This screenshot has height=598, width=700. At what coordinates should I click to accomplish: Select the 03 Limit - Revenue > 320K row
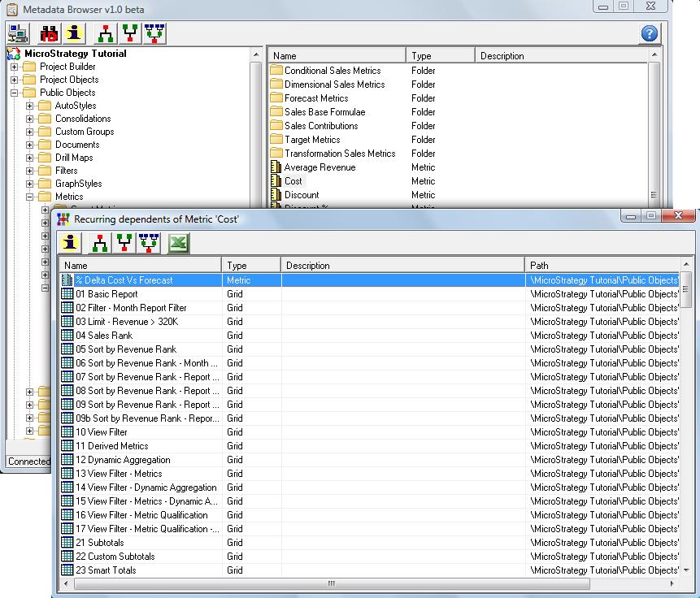pyautogui.click(x=370, y=322)
